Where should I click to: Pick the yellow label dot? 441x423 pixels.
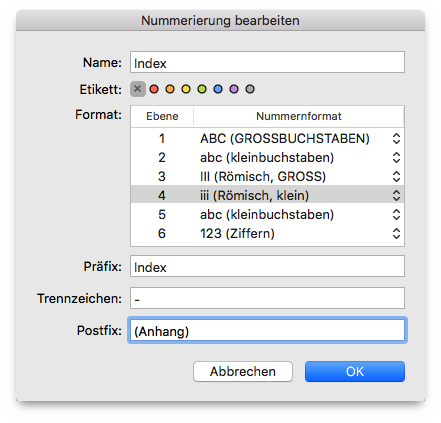click(186, 89)
